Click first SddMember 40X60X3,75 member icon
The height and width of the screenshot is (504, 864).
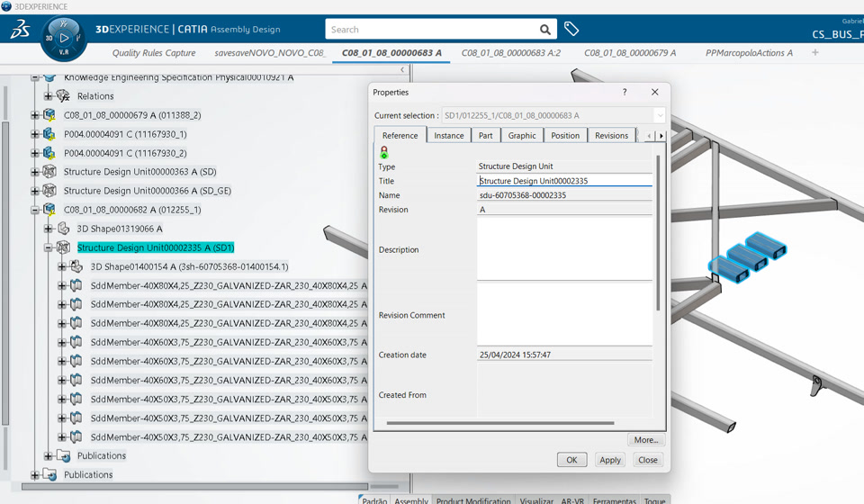76,342
